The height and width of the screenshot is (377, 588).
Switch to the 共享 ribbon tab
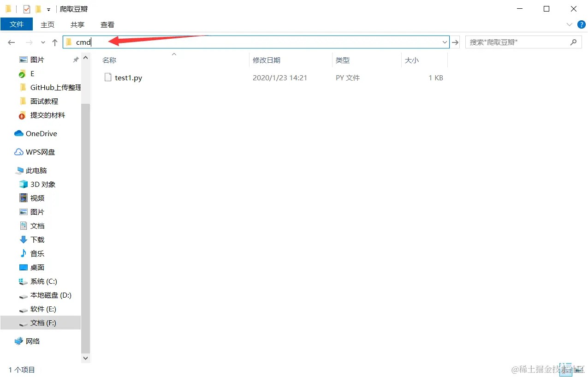[77, 24]
